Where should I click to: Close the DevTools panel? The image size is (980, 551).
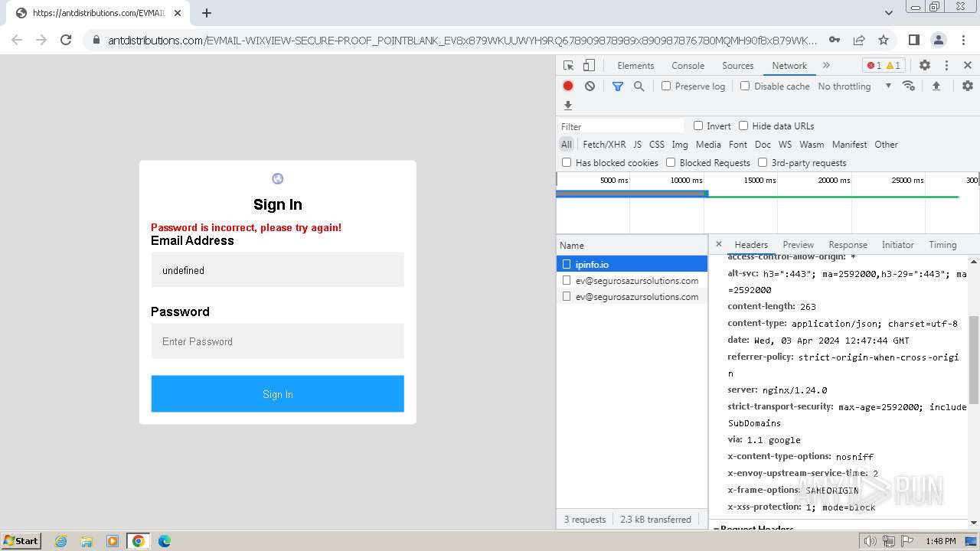point(968,66)
